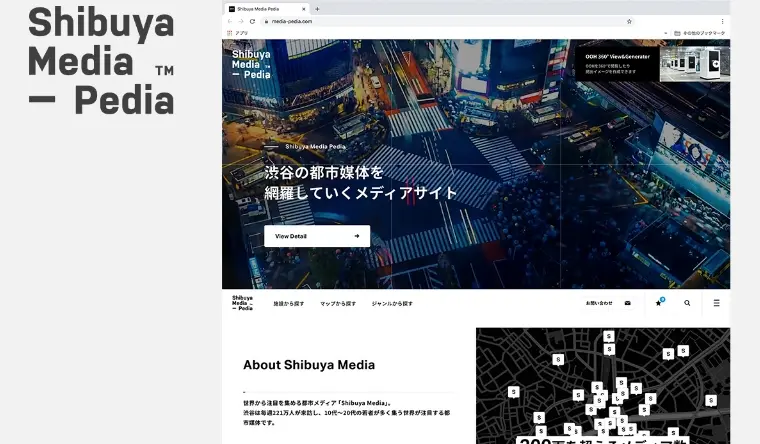Click the お問い合わせ contact link
Viewport: 760px width, 444px height.
pos(599,303)
